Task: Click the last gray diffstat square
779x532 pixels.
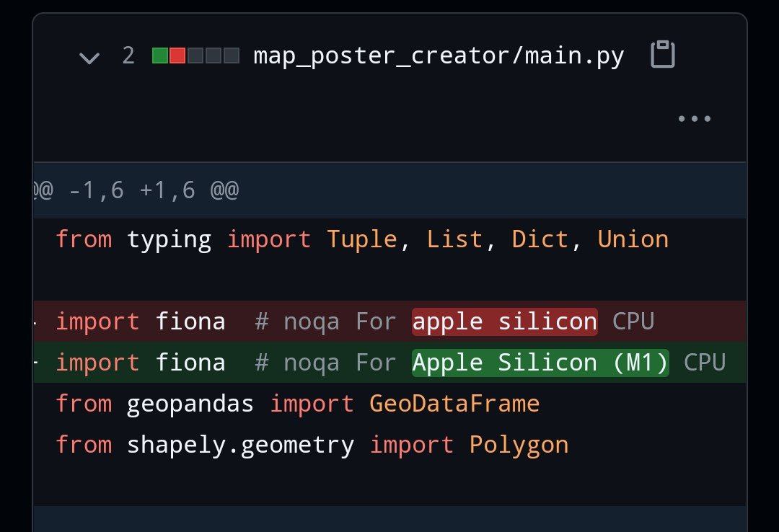Action: point(232,56)
